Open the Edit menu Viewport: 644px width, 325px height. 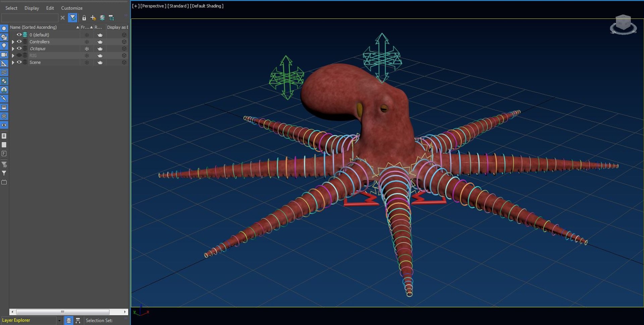click(50, 8)
